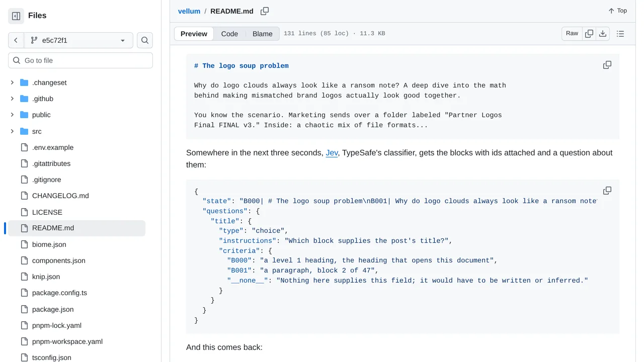The height and width of the screenshot is (362, 644).
Task: Focus the Go to file search field
Action: tap(80, 60)
